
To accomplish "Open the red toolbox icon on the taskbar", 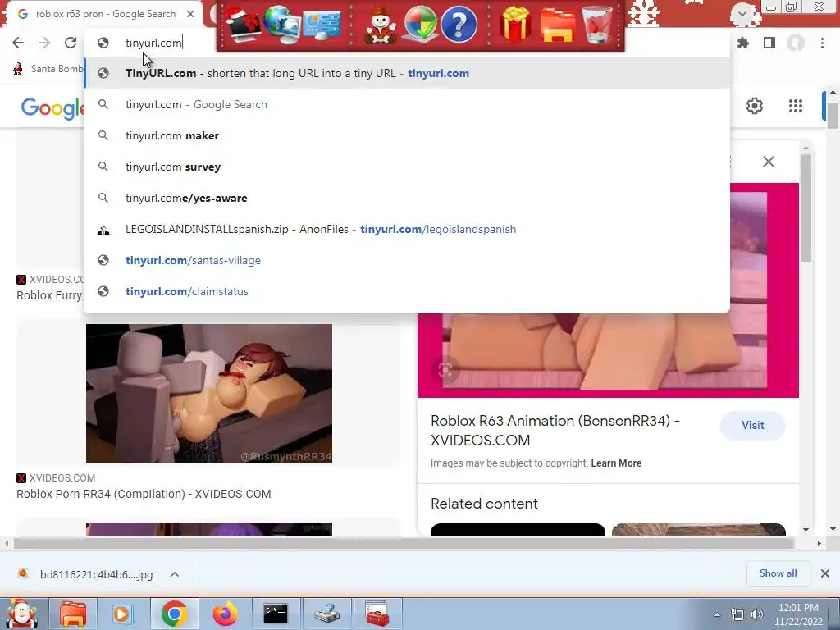I will [x=377, y=614].
